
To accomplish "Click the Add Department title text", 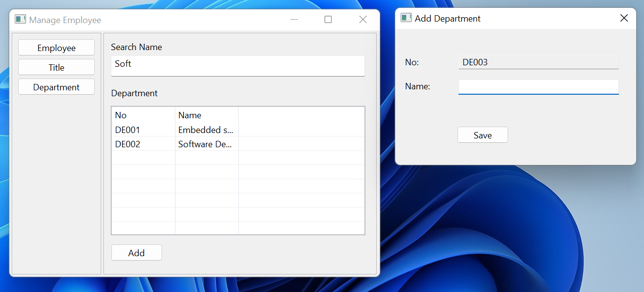I will (448, 19).
